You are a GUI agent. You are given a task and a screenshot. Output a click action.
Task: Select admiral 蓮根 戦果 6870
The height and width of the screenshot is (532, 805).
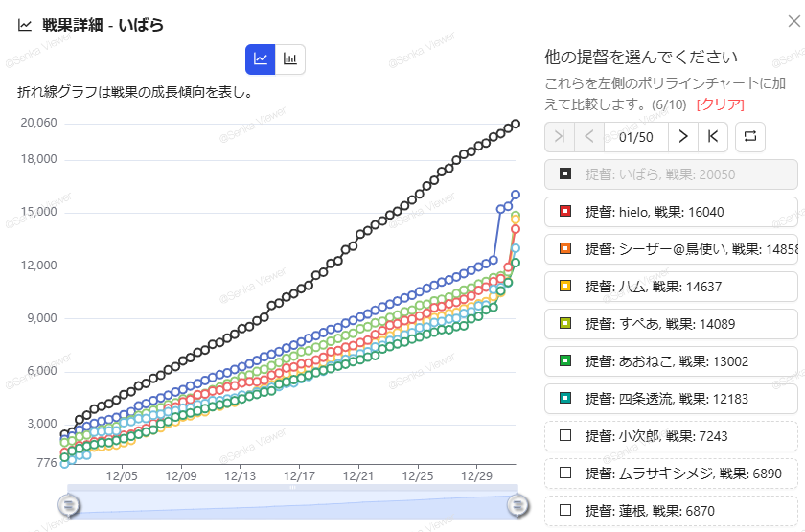click(x=671, y=511)
